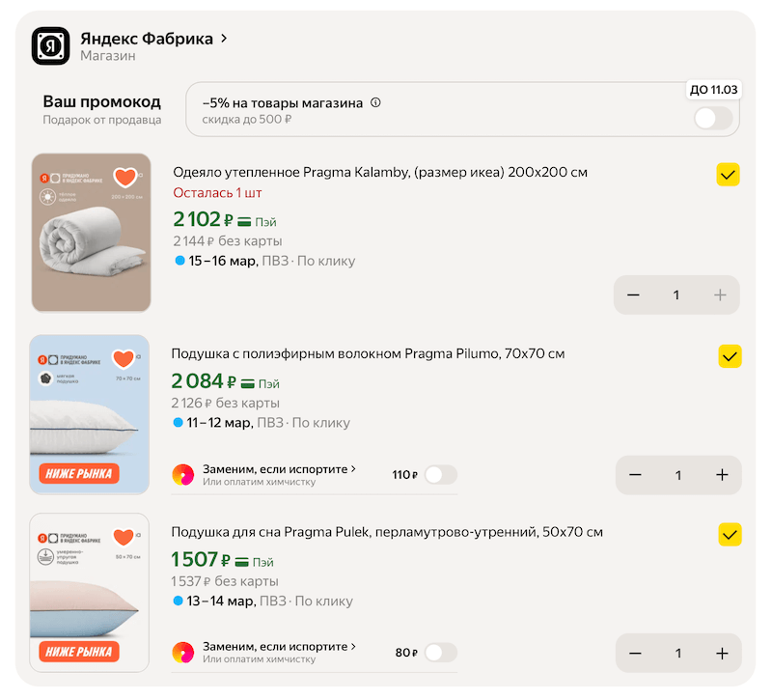Screen dimensions: 772x700
Task: Click the heart icon on Kalamby blanket image
Action: point(125,177)
